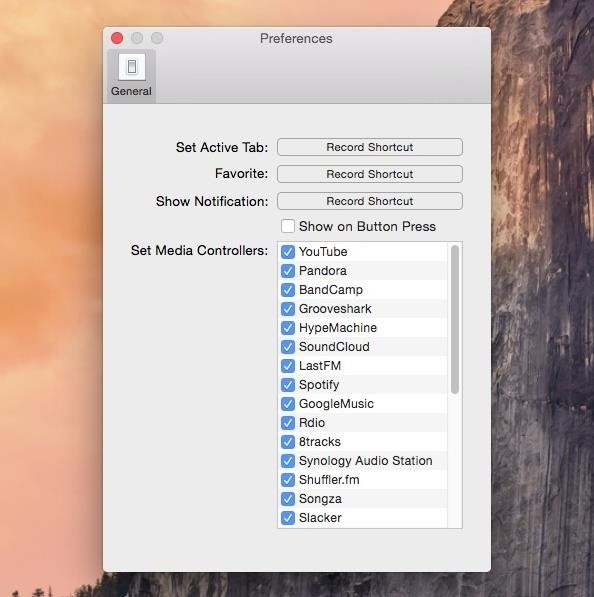
Task: Uncheck the Pandora media controller
Action: coord(288,271)
